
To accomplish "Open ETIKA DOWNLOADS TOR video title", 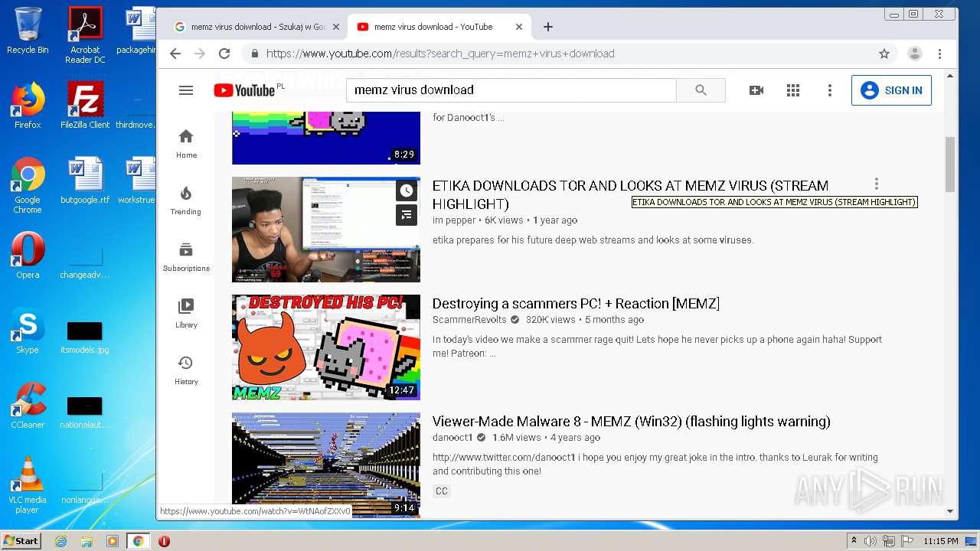I will coord(630,194).
